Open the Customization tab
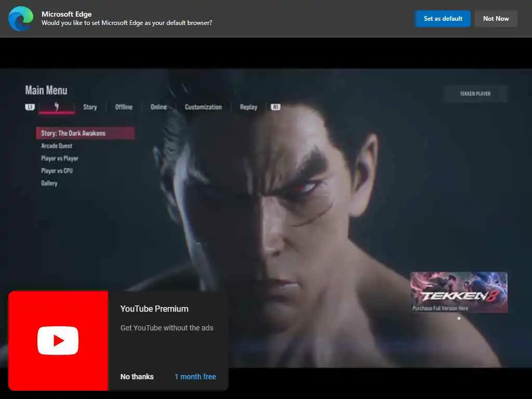 (x=203, y=107)
